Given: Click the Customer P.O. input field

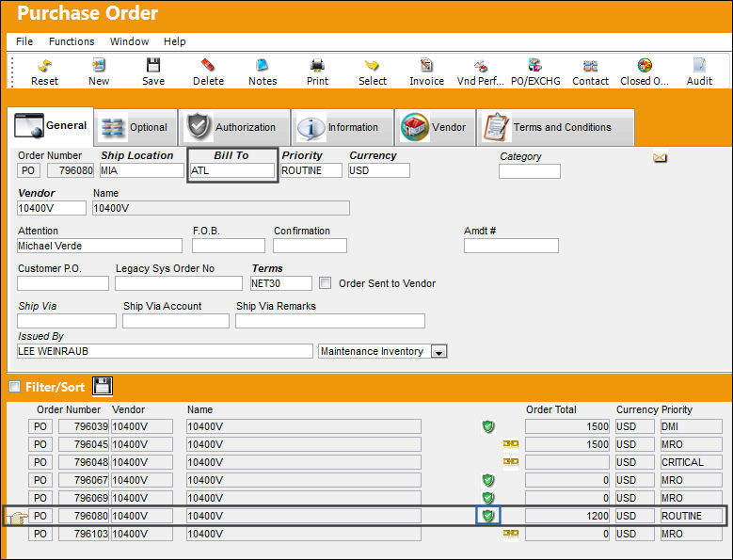Looking at the screenshot, I should pyautogui.click(x=63, y=283).
